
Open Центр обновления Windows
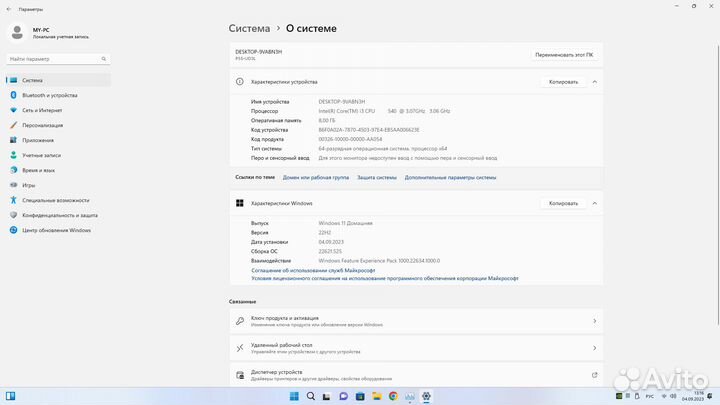click(58, 230)
